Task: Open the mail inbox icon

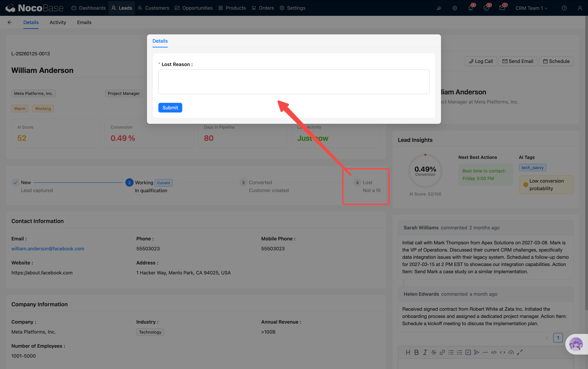Action: (x=502, y=8)
